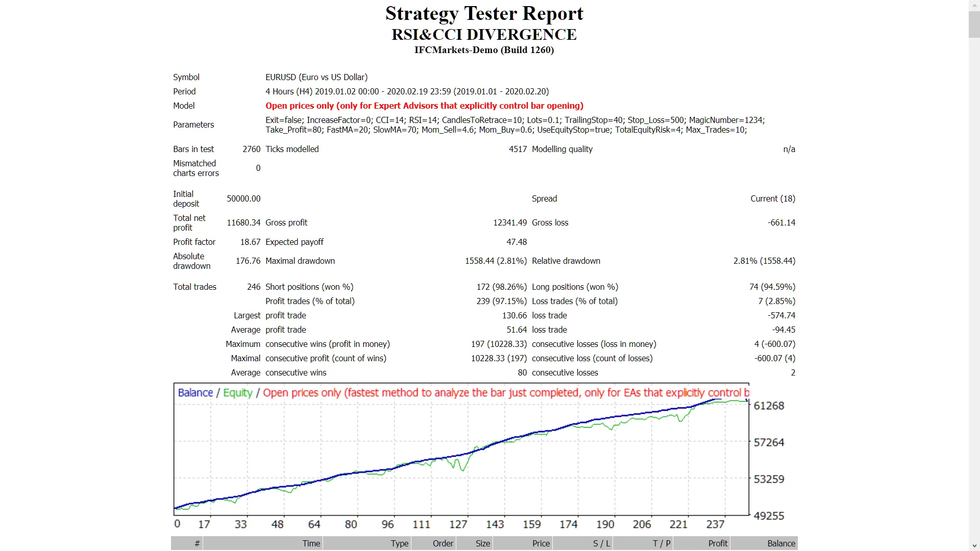Image resolution: width=980 pixels, height=551 pixels.
Task: Select the Strategy Tester Report title
Action: [x=484, y=14]
